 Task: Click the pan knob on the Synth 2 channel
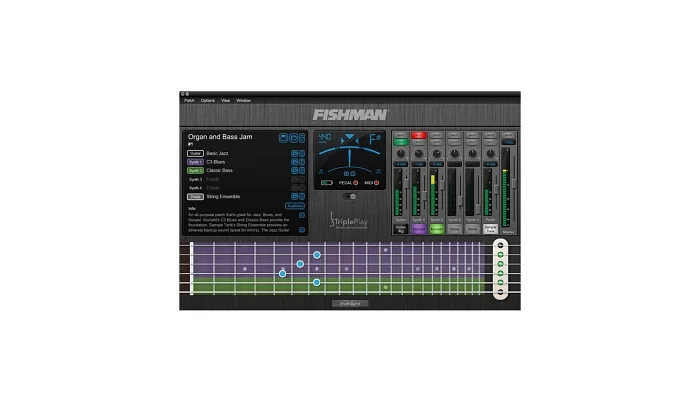(x=437, y=154)
